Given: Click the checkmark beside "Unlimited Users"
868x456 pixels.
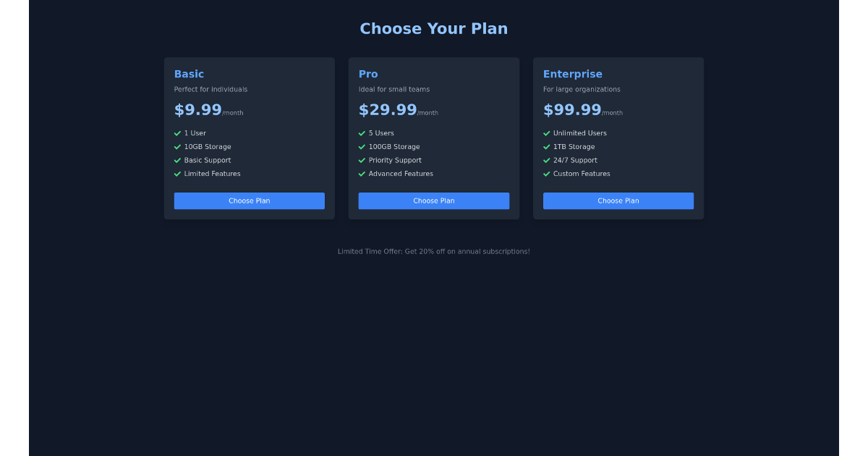Looking at the screenshot, I should [546, 133].
